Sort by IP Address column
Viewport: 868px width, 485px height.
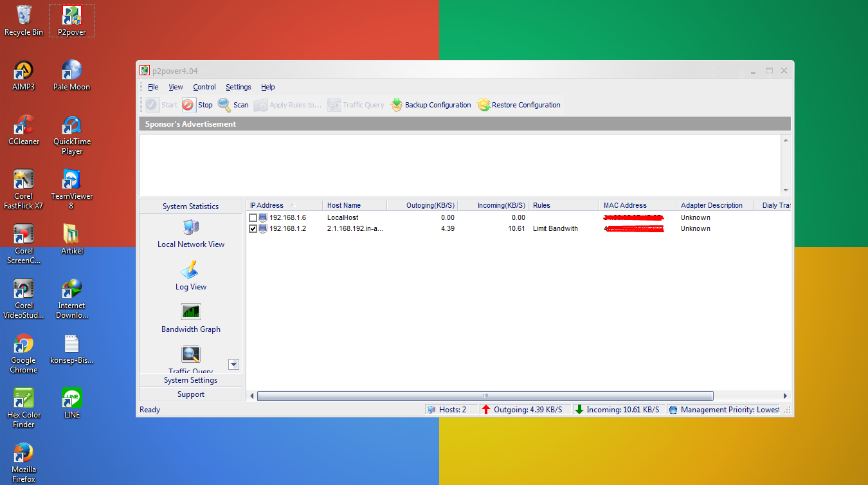click(x=284, y=205)
